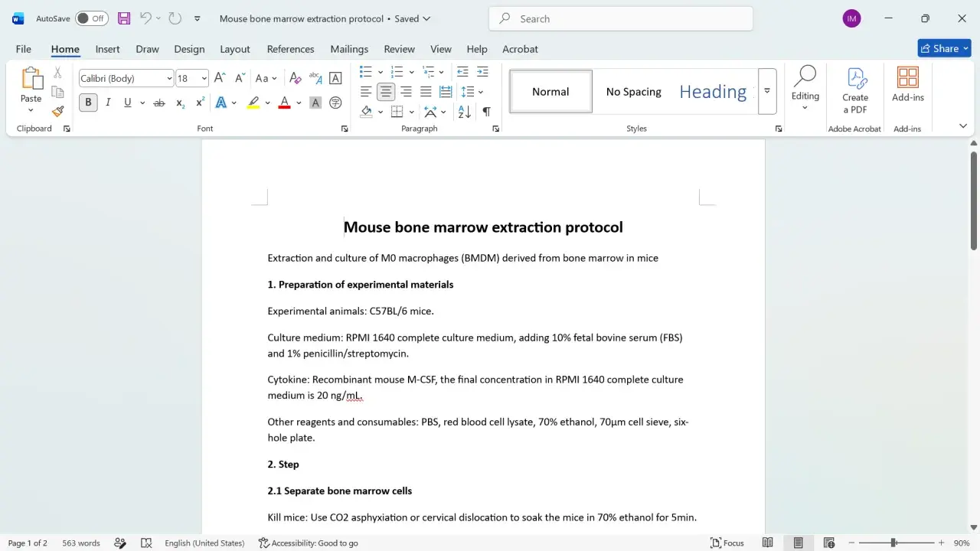Click the user account avatar IM
Image resolution: width=980 pixels, height=551 pixels.
click(851, 18)
